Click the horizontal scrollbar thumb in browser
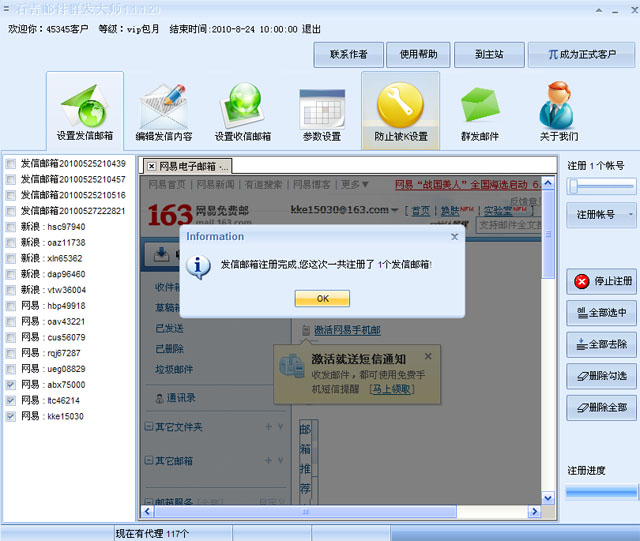Image resolution: width=640 pixels, height=541 pixels. coord(305,511)
